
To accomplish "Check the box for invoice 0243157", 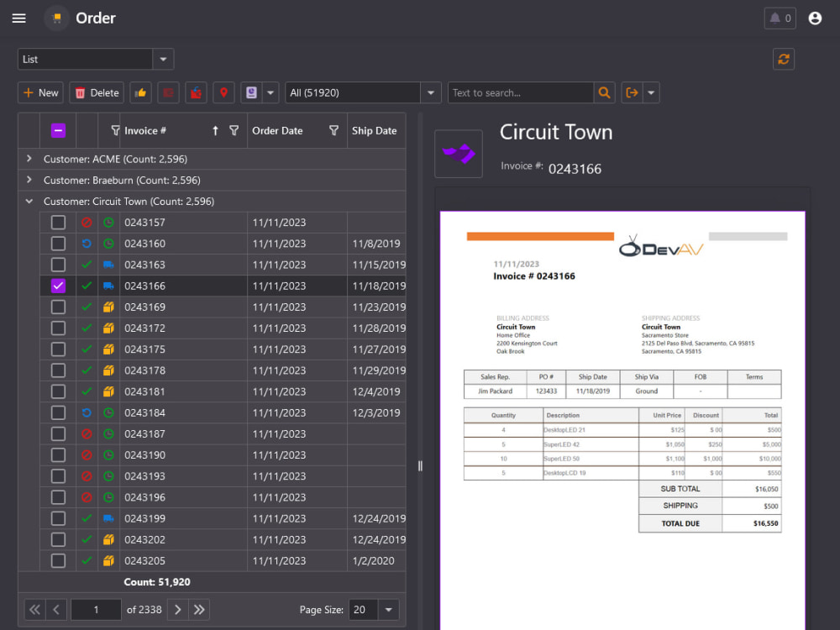I will point(59,223).
